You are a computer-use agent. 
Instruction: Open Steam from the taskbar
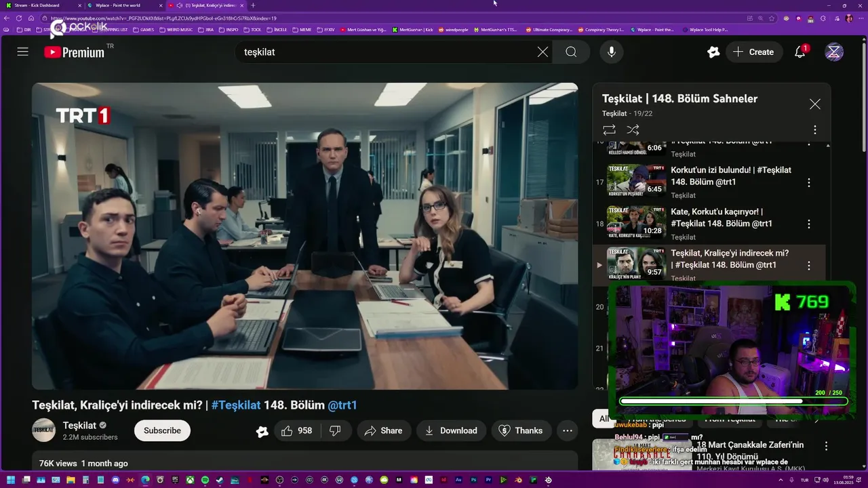click(x=220, y=480)
